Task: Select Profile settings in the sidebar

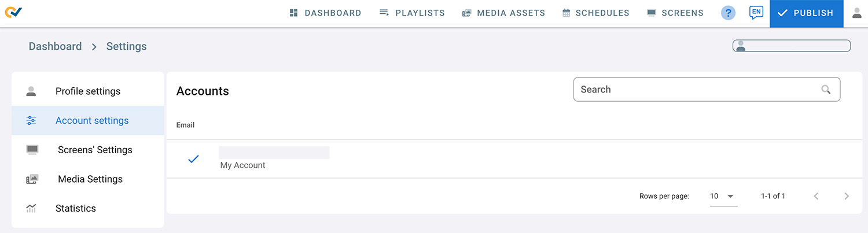Action: pos(88,91)
